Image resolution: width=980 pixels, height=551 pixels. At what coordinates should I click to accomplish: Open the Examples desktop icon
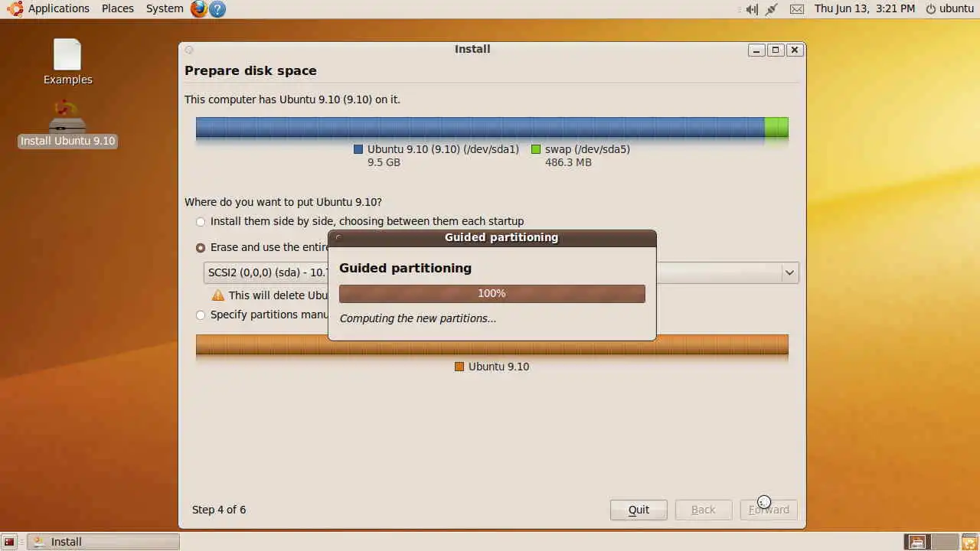coord(67,62)
